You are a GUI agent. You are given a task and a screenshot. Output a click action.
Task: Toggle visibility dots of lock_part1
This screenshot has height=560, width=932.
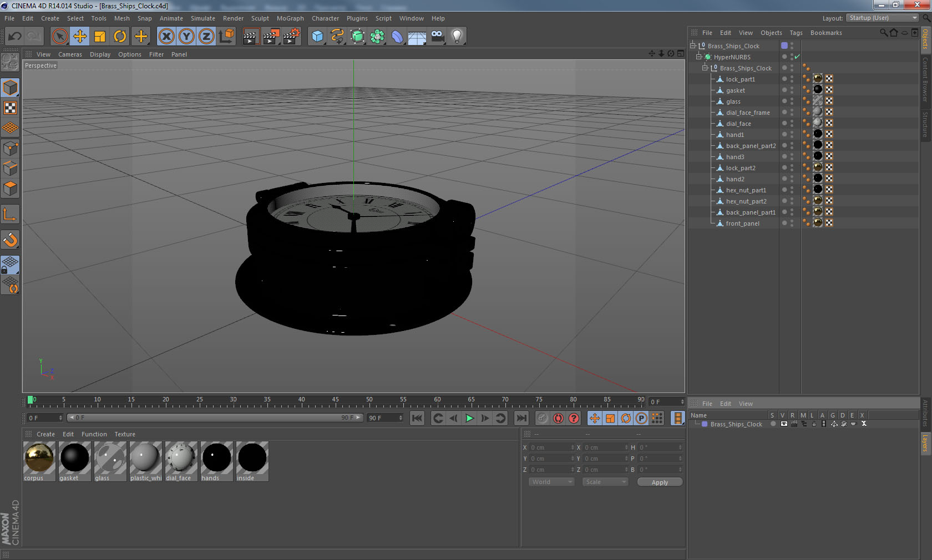tap(792, 79)
